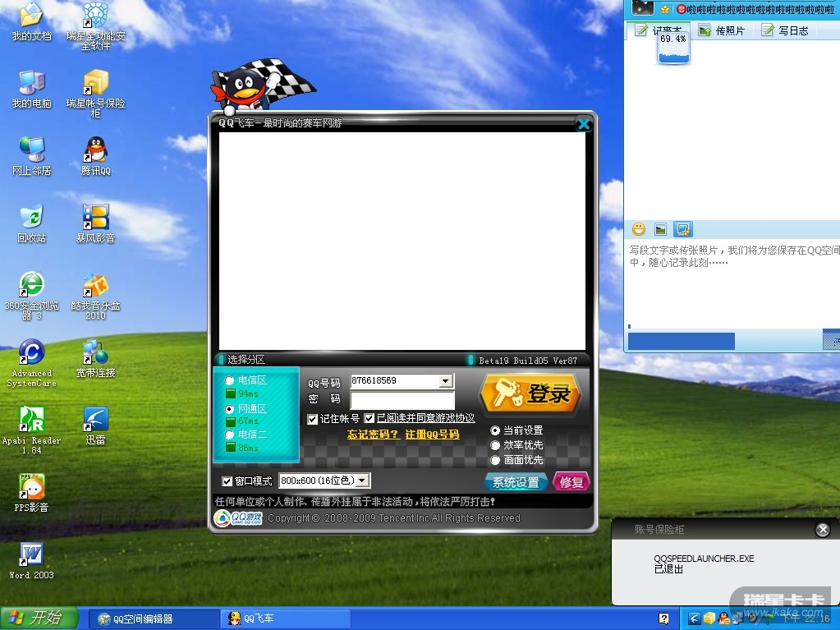840x630 pixels.
Task: Click the 69.4% memory gauge widget
Action: [x=672, y=48]
